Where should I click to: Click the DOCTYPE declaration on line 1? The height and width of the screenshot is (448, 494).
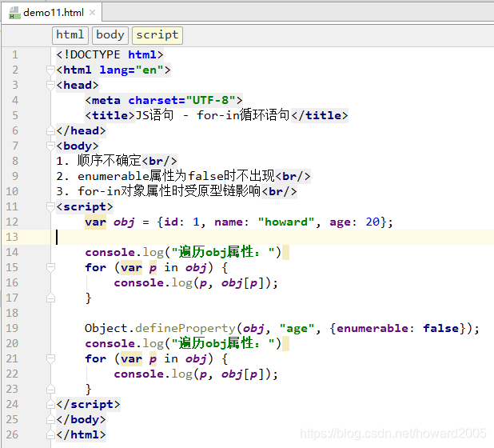(x=110, y=54)
